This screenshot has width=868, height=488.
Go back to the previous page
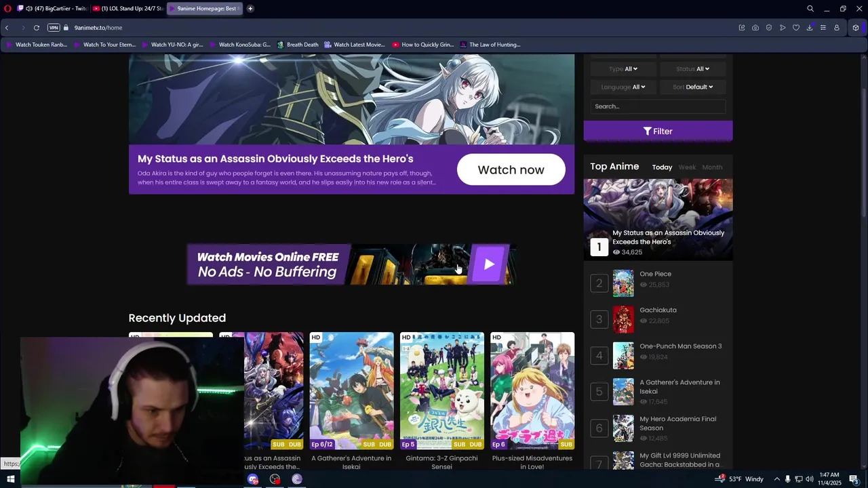click(x=7, y=28)
